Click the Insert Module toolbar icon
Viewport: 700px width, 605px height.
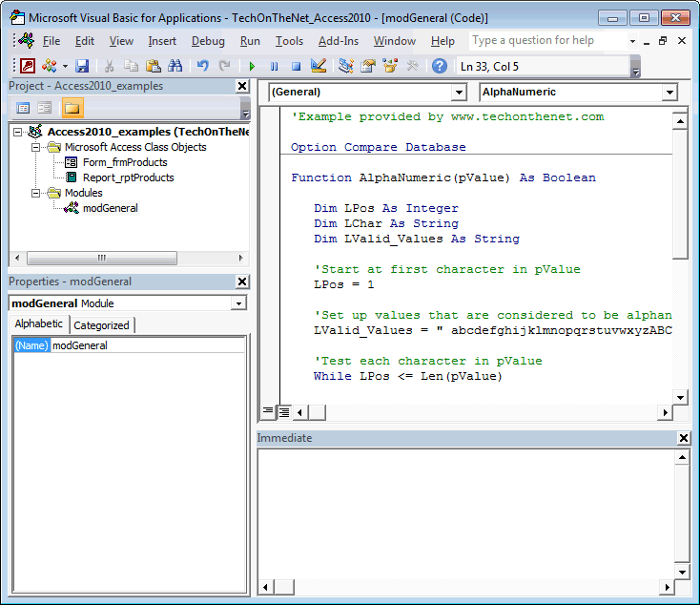coord(49,66)
